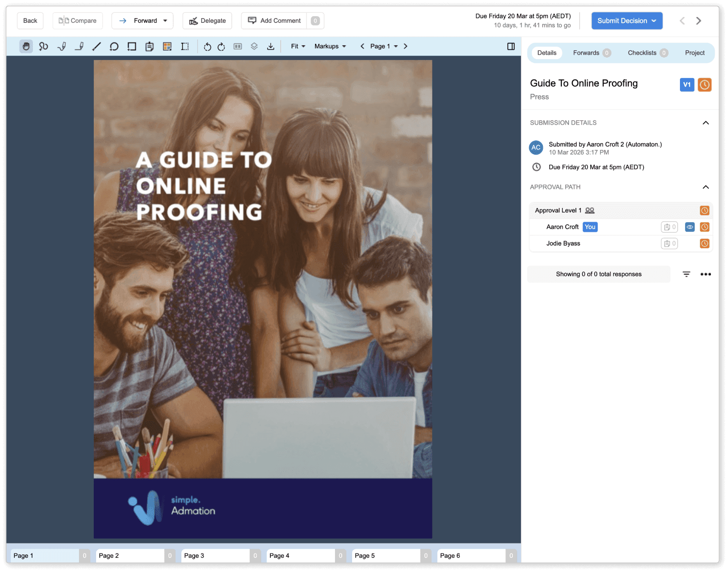Click the download proof icon
The image size is (728, 572).
271,46
